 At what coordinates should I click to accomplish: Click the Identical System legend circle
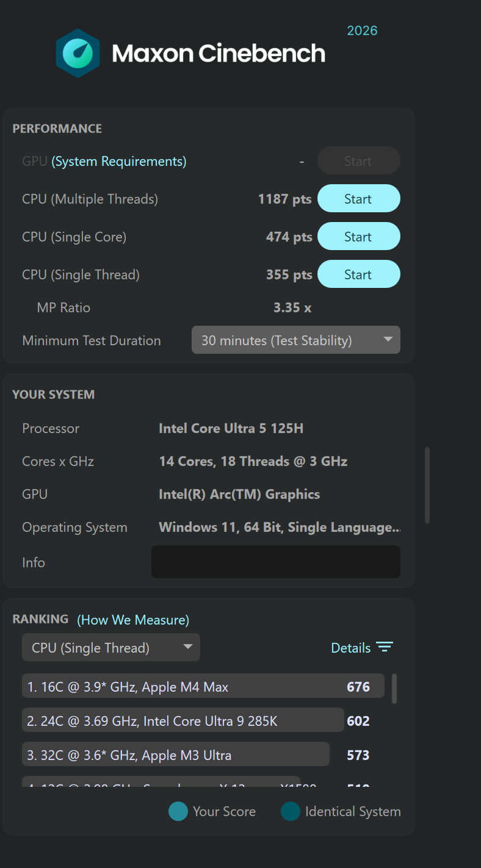coord(291,811)
